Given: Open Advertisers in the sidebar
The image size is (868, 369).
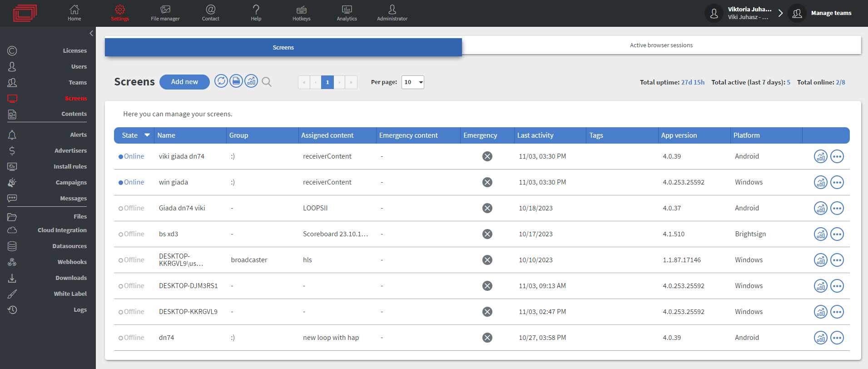Looking at the screenshot, I should point(47,150).
